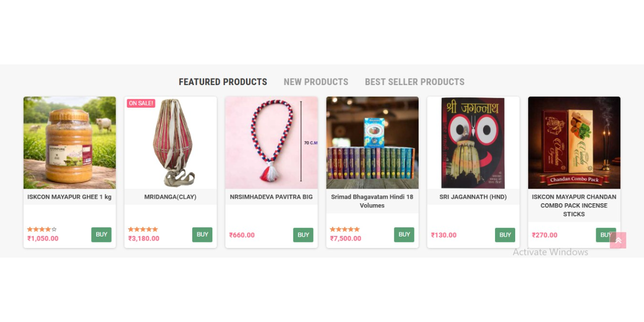Open the Chandan Combo Pack incense image
This screenshot has width=644, height=322.
click(x=574, y=143)
